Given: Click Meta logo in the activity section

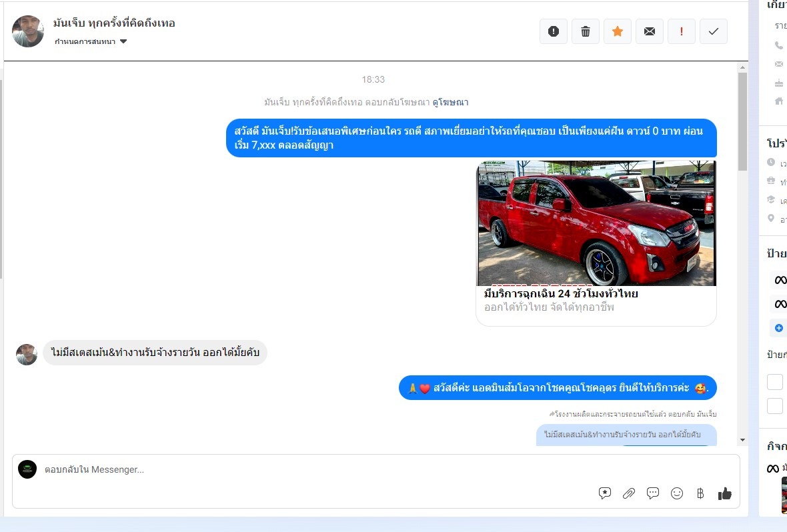Looking at the screenshot, I should 773,468.
